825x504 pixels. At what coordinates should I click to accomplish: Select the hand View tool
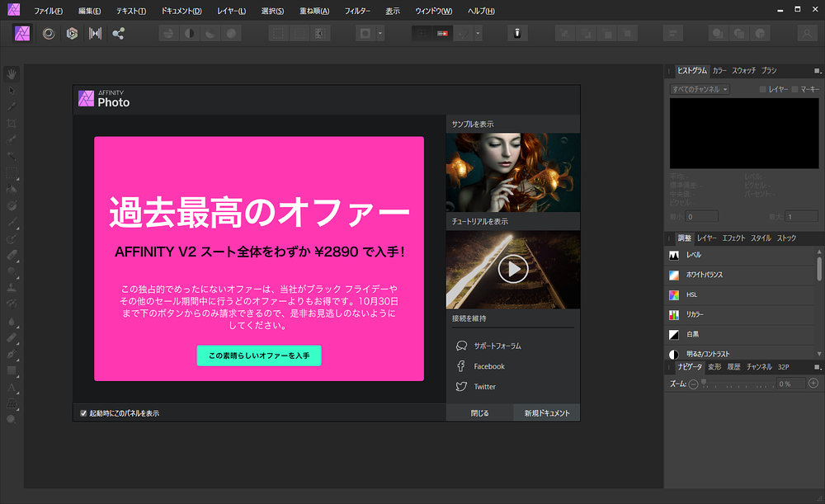tap(12, 74)
